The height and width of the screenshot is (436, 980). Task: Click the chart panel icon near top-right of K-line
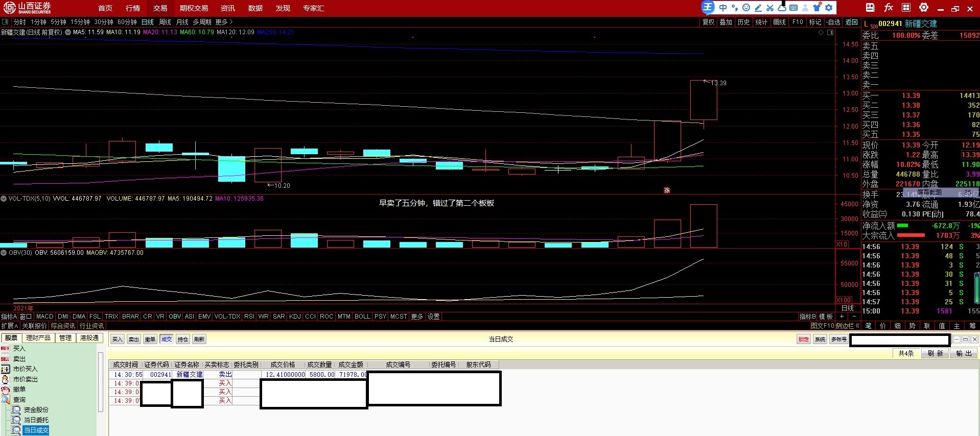click(830, 32)
